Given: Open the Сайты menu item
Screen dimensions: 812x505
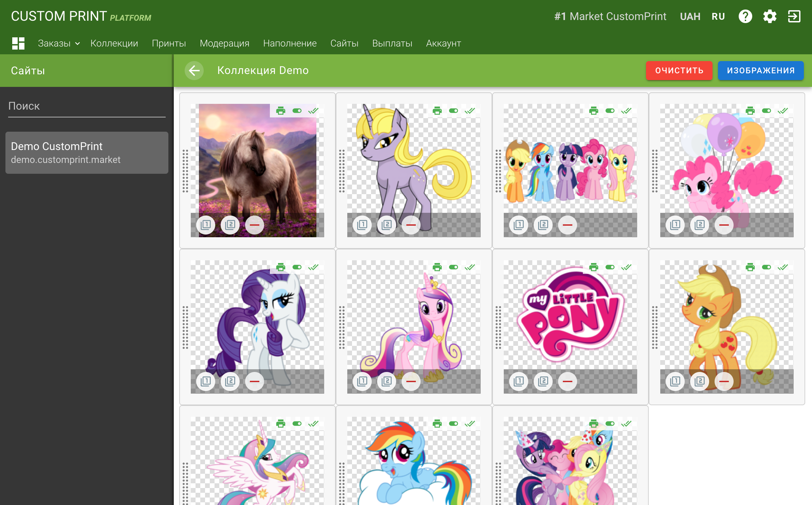Looking at the screenshot, I should click(345, 43).
